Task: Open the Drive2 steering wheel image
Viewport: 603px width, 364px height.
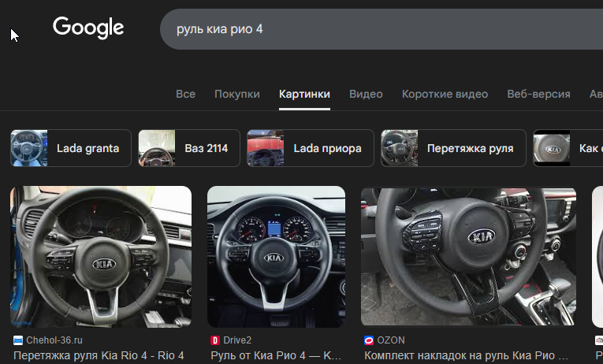Action: click(276, 257)
